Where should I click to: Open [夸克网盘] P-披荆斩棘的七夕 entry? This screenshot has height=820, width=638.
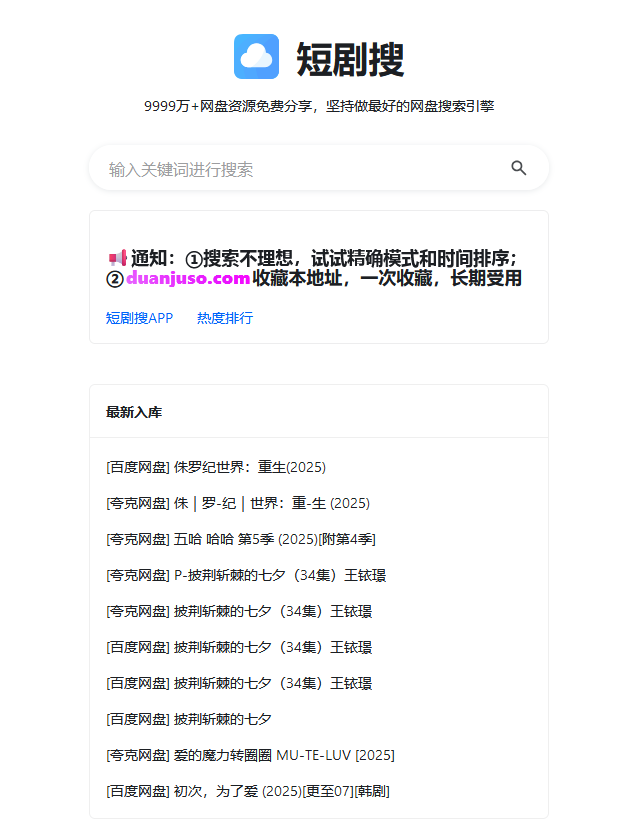point(246,575)
